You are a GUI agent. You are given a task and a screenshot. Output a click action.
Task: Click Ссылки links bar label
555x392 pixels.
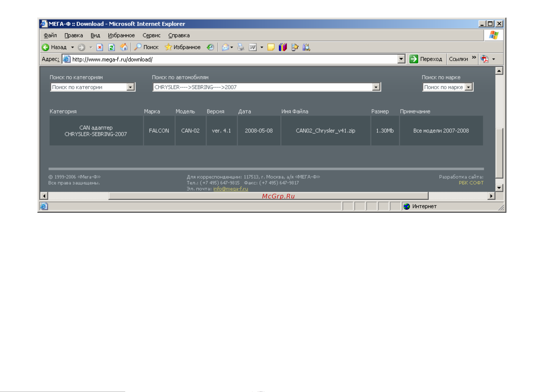coord(458,59)
